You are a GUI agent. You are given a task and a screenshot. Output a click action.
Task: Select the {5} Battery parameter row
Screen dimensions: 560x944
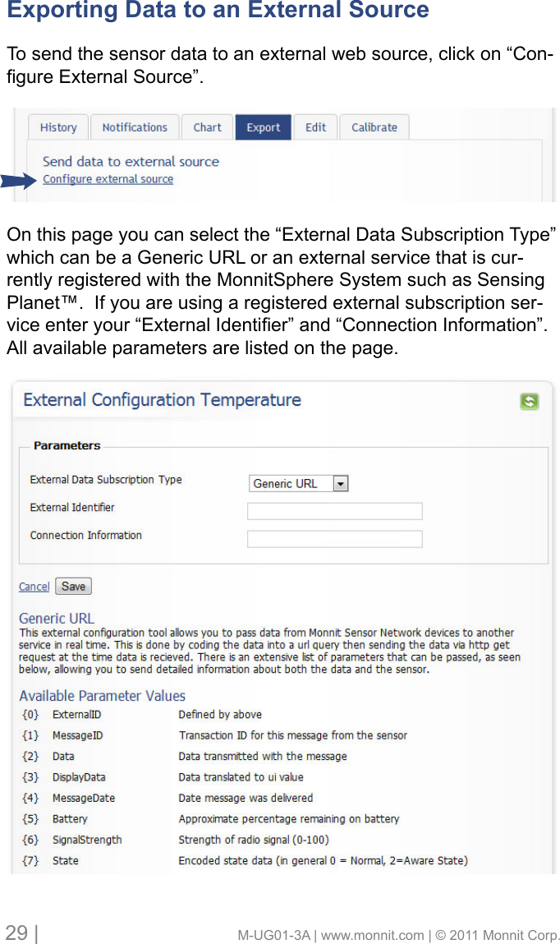pos(70,819)
